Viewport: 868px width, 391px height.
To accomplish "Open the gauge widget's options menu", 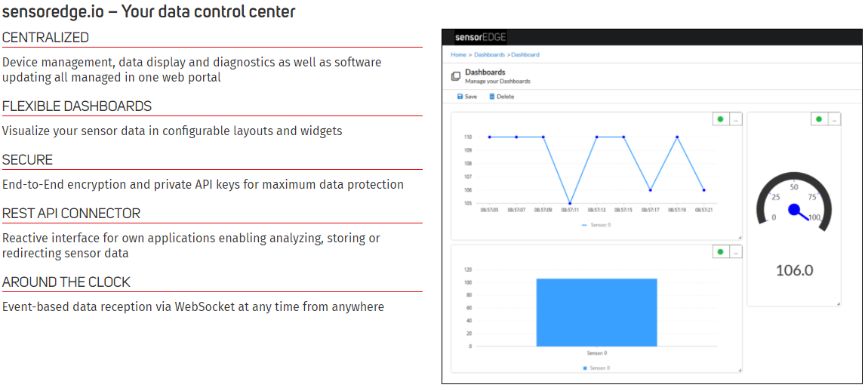I will (834, 119).
